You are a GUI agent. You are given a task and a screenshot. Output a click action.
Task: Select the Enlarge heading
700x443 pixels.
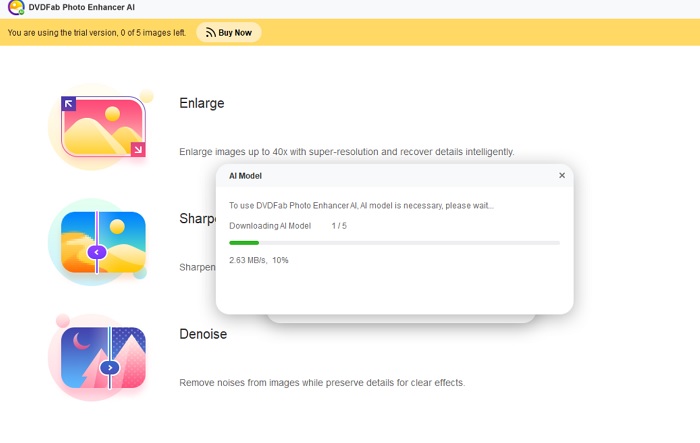coord(201,103)
